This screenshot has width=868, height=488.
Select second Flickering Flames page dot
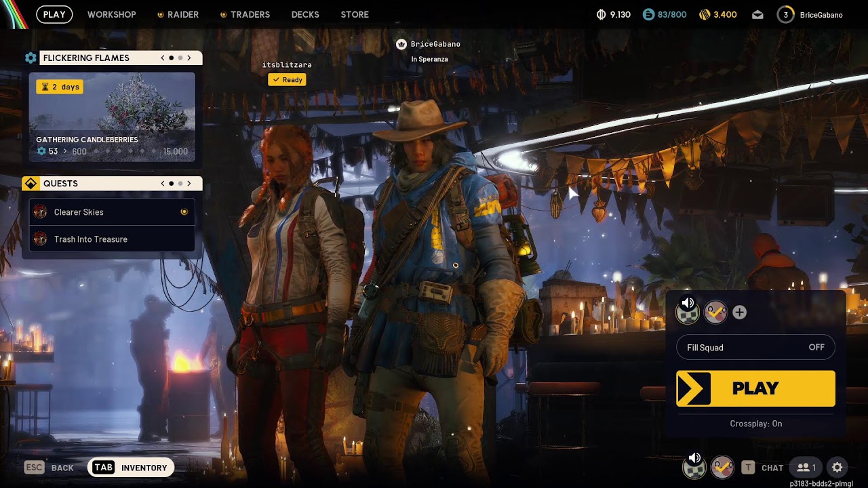click(180, 58)
